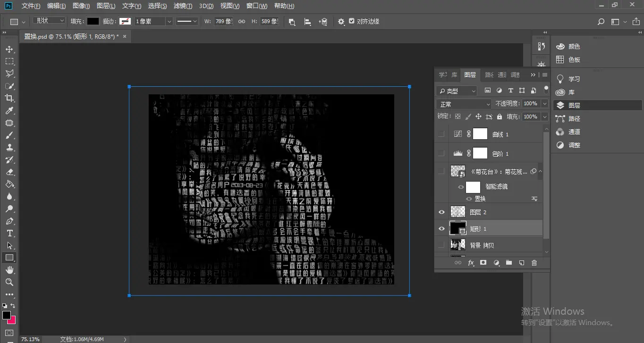Open the 调整 panel from sidebar
Viewport: 644px width, 343px height.
pyautogui.click(x=574, y=145)
